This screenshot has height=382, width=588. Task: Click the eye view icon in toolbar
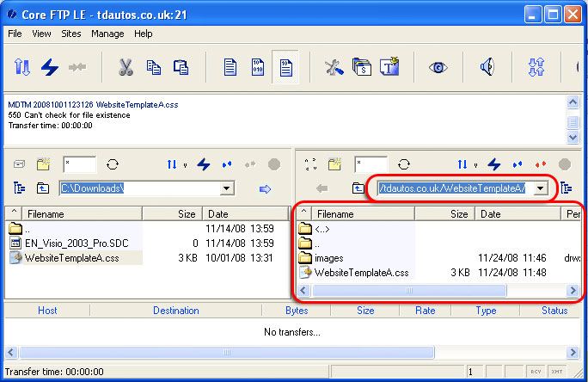(x=438, y=68)
